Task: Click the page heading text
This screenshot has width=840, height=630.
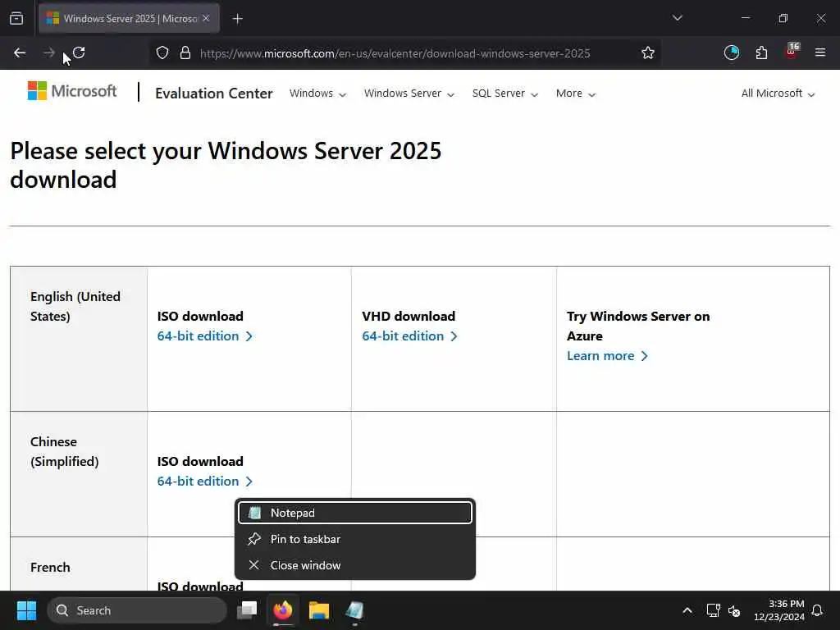Action: click(226, 165)
